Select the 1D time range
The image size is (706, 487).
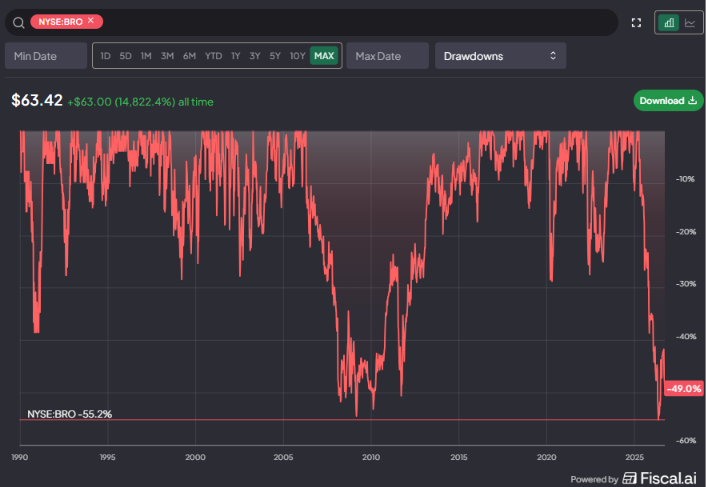pos(105,56)
